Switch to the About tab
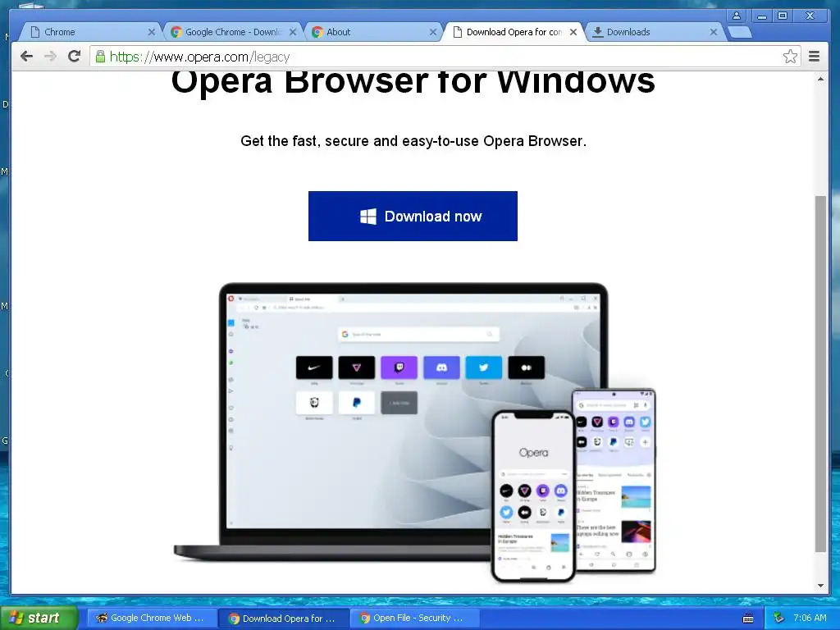 (x=372, y=32)
